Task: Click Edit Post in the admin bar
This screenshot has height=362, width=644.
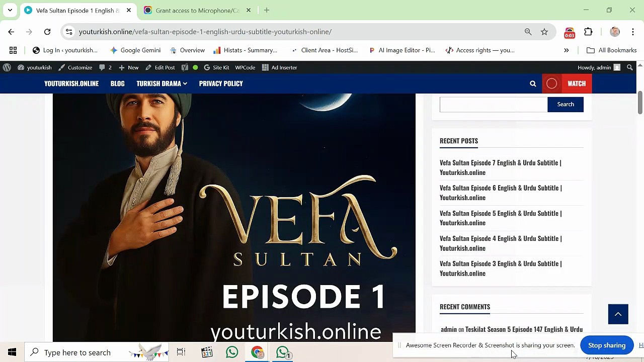Action: click(x=160, y=67)
